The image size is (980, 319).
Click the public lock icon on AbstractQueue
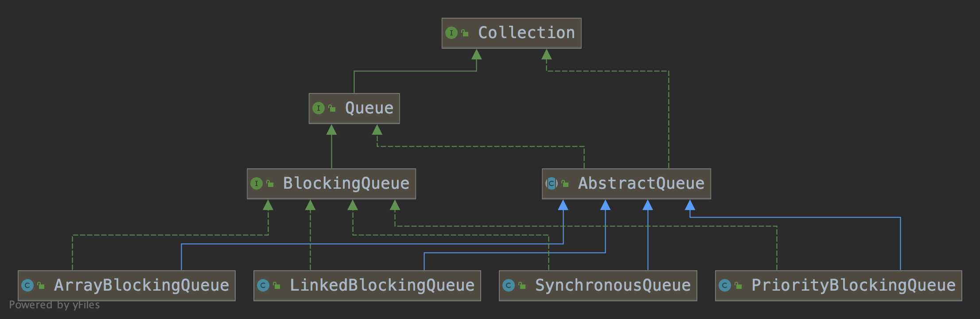pos(565,183)
